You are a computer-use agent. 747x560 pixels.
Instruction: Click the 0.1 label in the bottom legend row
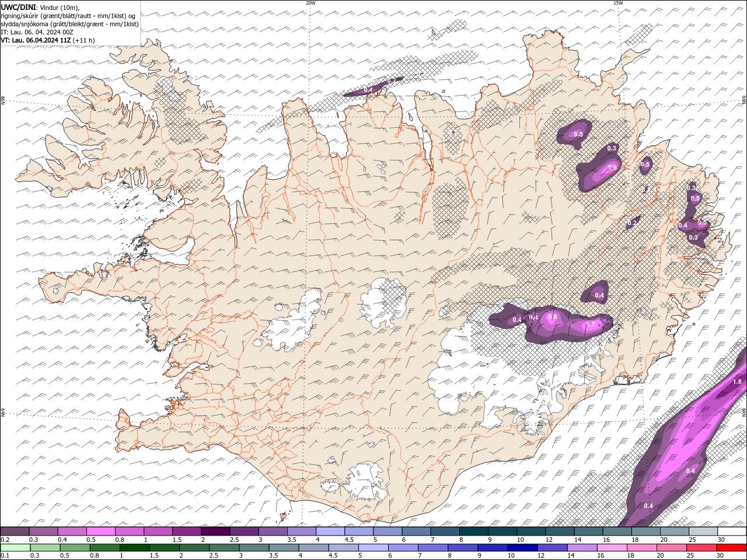[x=5, y=556]
